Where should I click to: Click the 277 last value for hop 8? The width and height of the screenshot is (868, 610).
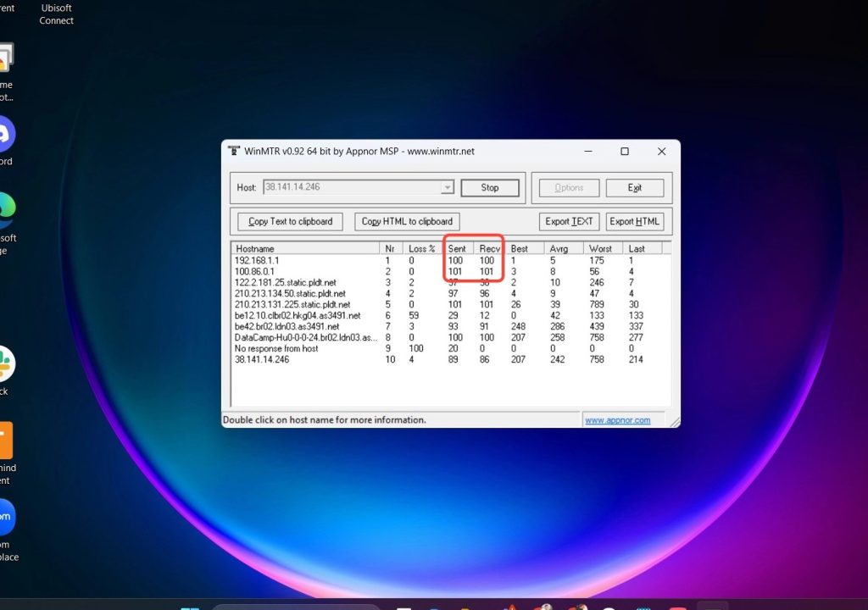coord(636,337)
